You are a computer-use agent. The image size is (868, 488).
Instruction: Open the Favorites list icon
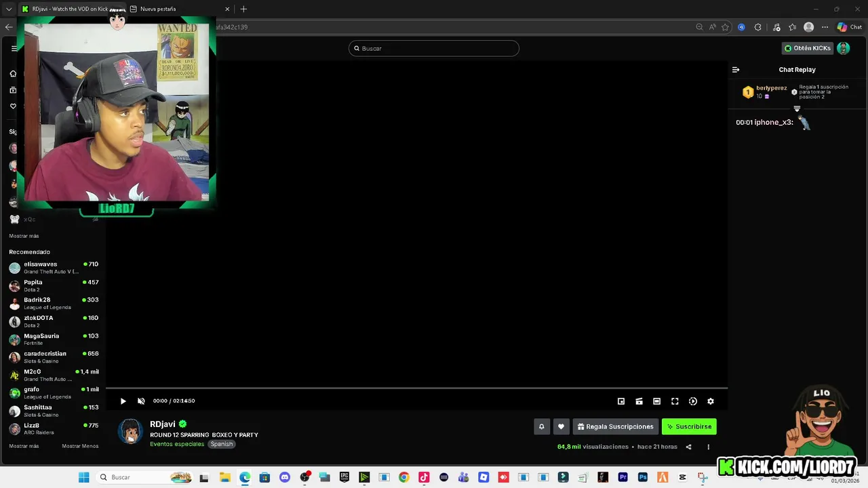792,27
